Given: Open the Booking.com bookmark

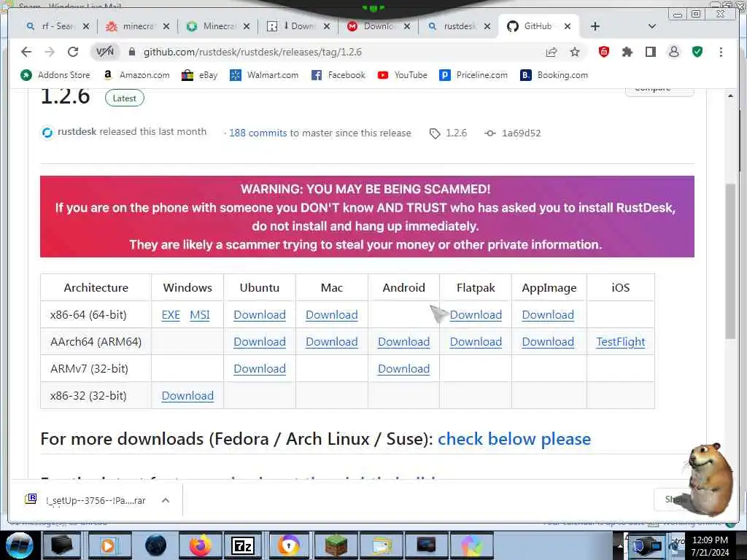Looking at the screenshot, I should tap(554, 75).
